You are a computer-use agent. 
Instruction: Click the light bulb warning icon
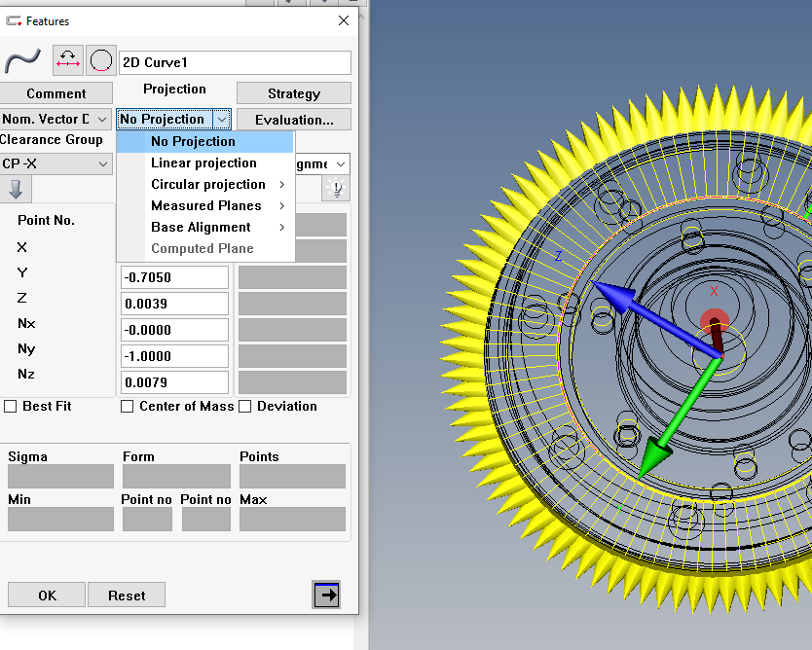coord(336,189)
